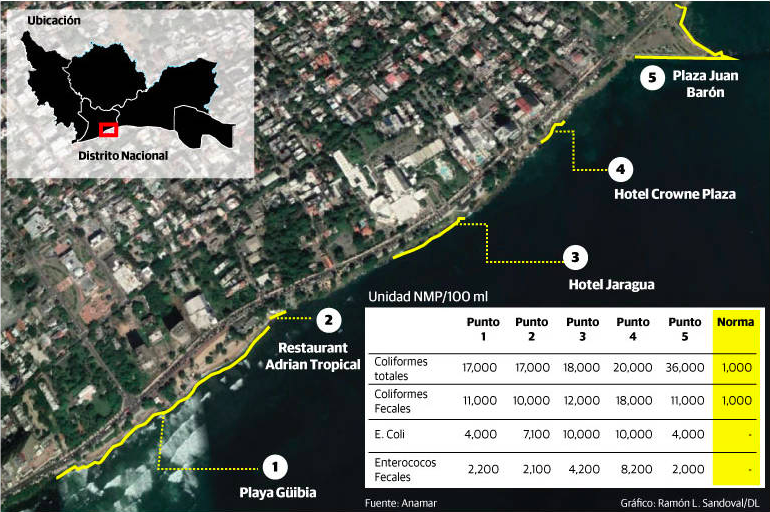Click the 'E. Coli' row label
The image size is (770, 512).
(x=389, y=434)
